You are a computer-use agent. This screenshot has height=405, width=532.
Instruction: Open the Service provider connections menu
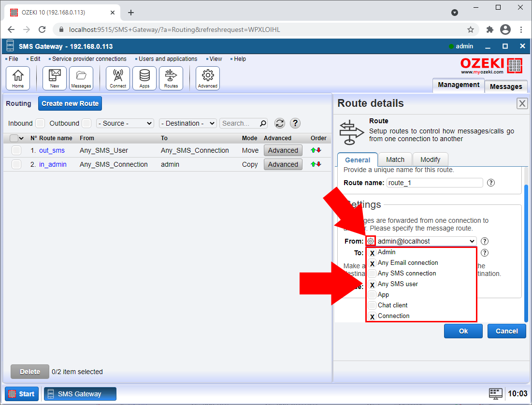pos(89,59)
